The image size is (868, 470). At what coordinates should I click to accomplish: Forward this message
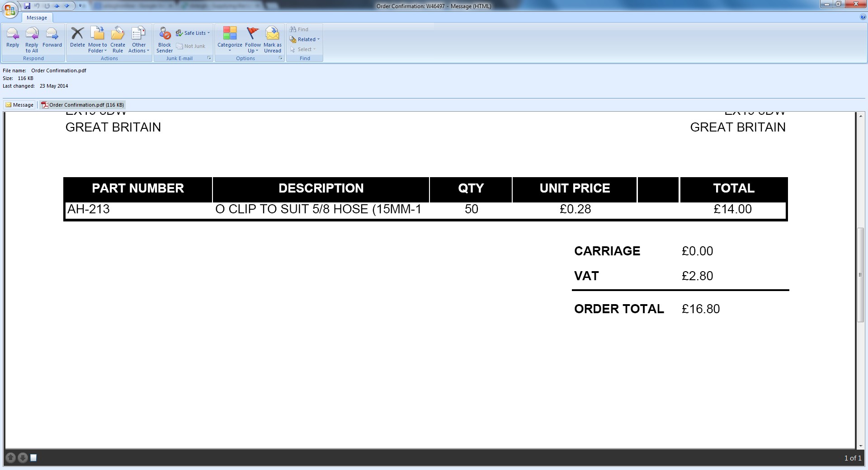[x=52, y=38]
